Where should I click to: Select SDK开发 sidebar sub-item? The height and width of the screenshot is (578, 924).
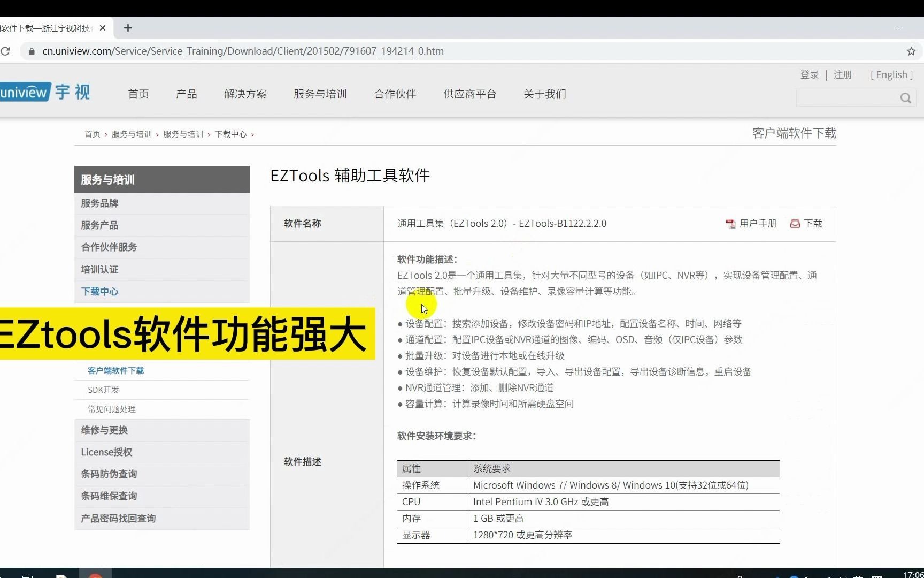(103, 390)
